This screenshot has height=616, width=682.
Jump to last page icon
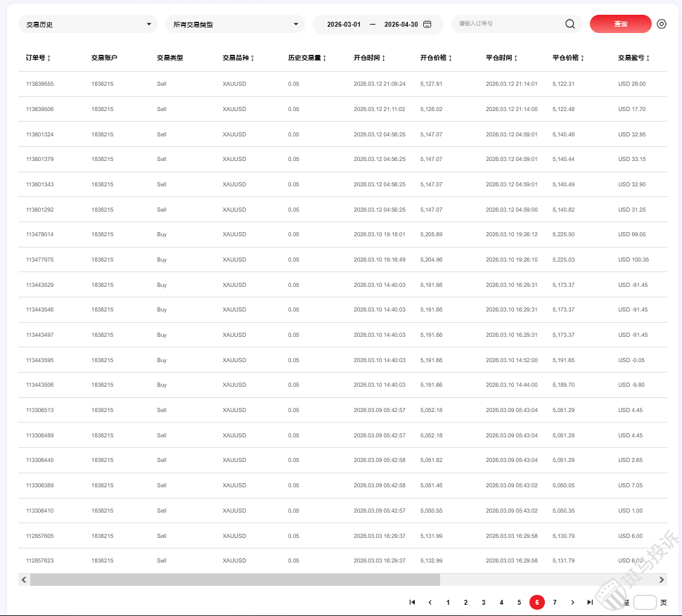590,602
